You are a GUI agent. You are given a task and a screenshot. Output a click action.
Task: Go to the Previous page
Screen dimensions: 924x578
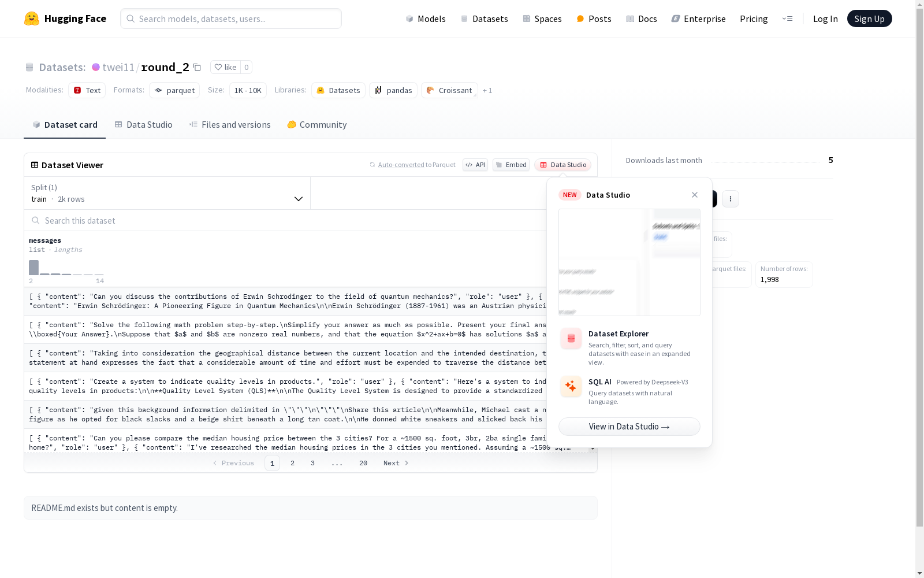(233, 463)
